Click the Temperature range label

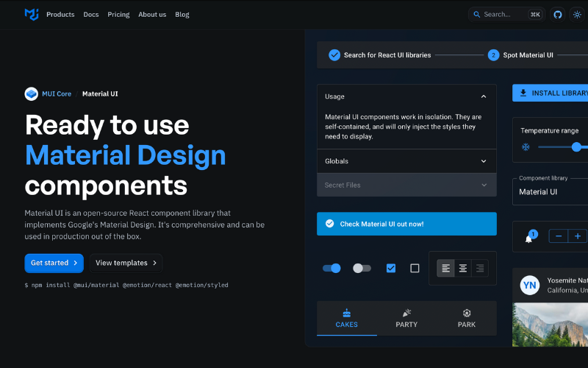pyautogui.click(x=549, y=131)
